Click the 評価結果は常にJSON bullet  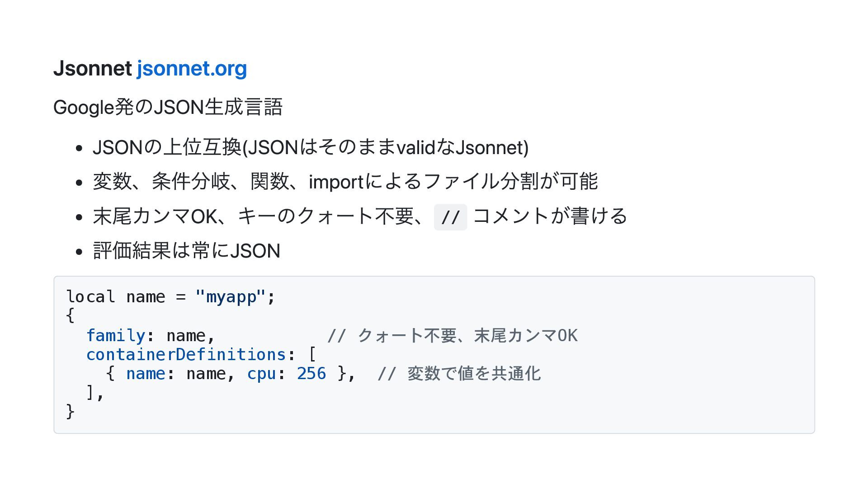[186, 251]
